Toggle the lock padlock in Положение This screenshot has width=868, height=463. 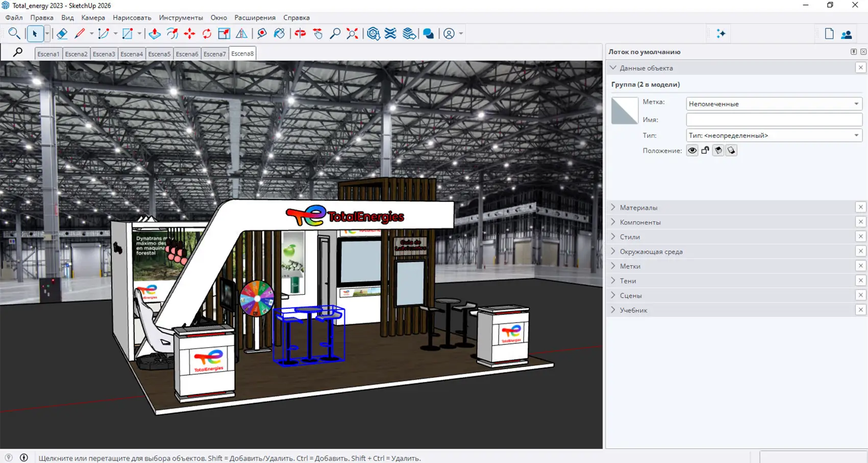pyautogui.click(x=705, y=151)
